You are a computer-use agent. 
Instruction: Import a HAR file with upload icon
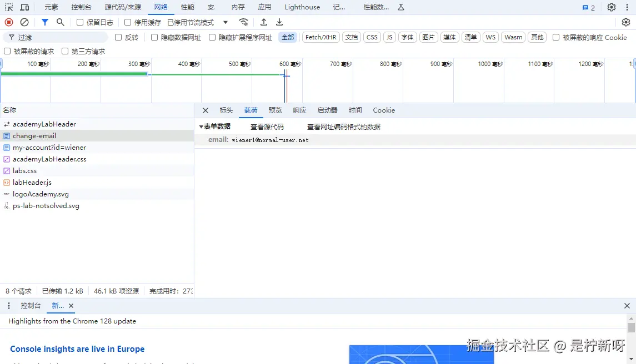click(264, 22)
